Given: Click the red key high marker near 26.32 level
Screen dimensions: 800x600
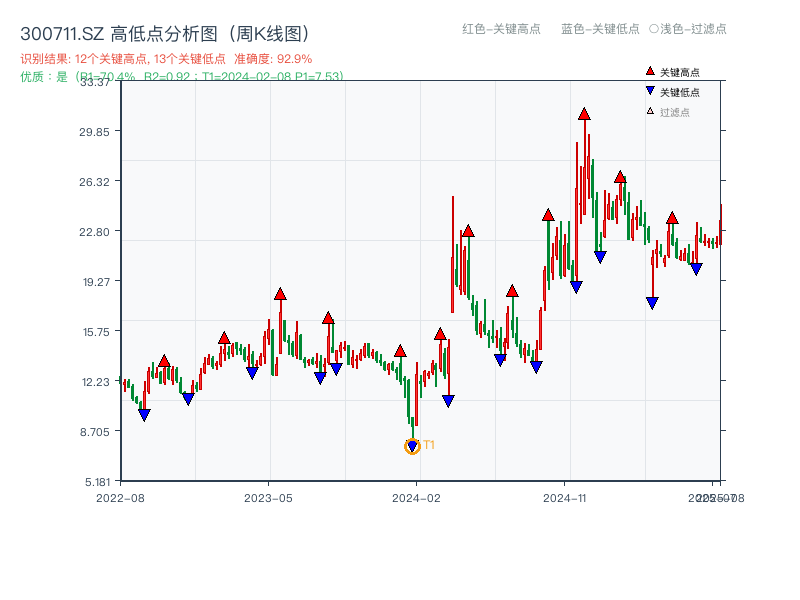Looking at the screenshot, I should (x=620, y=177).
